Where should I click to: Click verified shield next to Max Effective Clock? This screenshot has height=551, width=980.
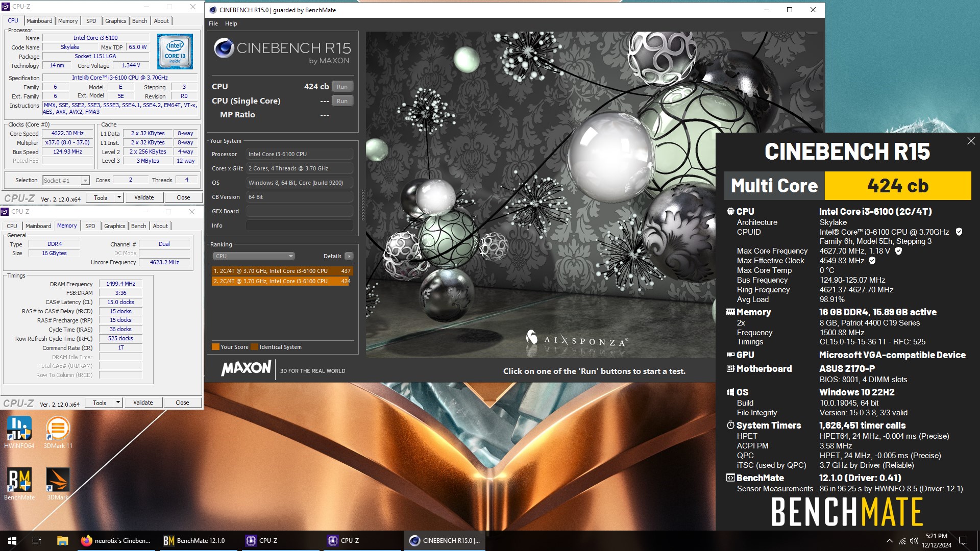point(872,260)
